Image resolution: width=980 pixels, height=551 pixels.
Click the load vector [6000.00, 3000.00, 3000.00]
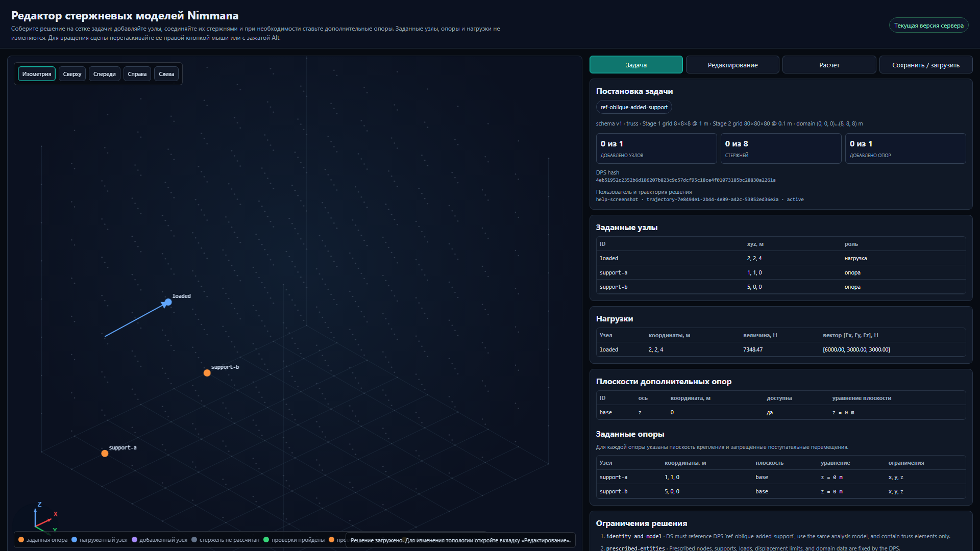[856, 349]
